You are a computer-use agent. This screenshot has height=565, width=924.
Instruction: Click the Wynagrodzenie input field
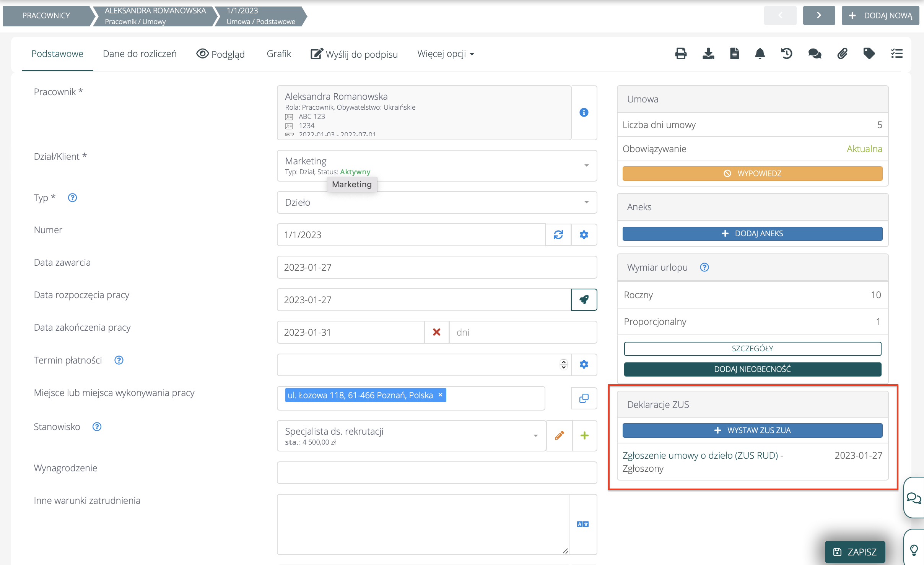(436, 472)
